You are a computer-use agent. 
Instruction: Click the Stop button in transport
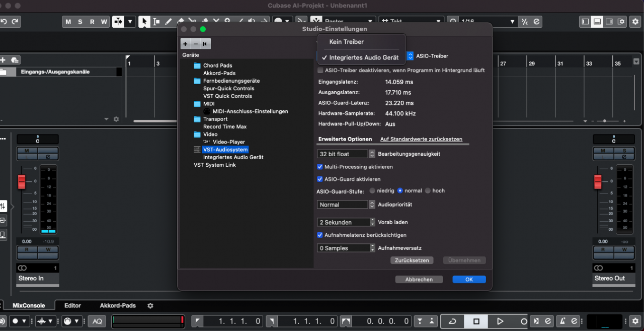tap(476, 321)
